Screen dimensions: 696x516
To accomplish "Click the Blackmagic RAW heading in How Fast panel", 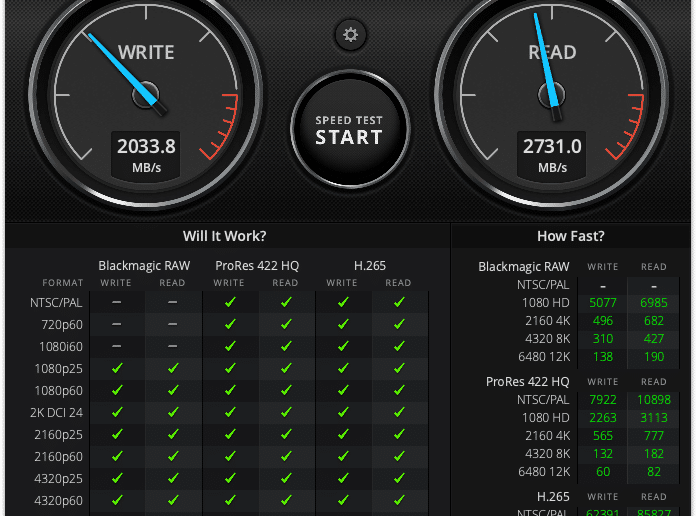I will pyautogui.click(x=524, y=266).
